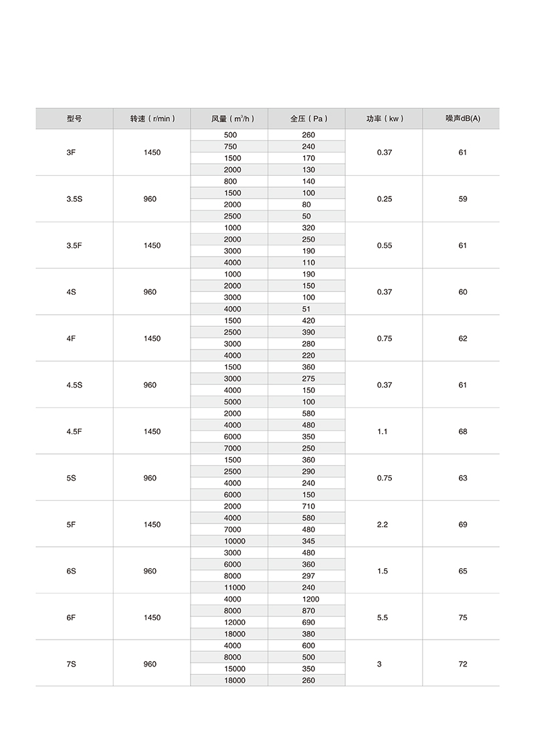This screenshot has width=535, height=756.
Task: Click the 10000 airflow value cell
Action: tap(233, 541)
